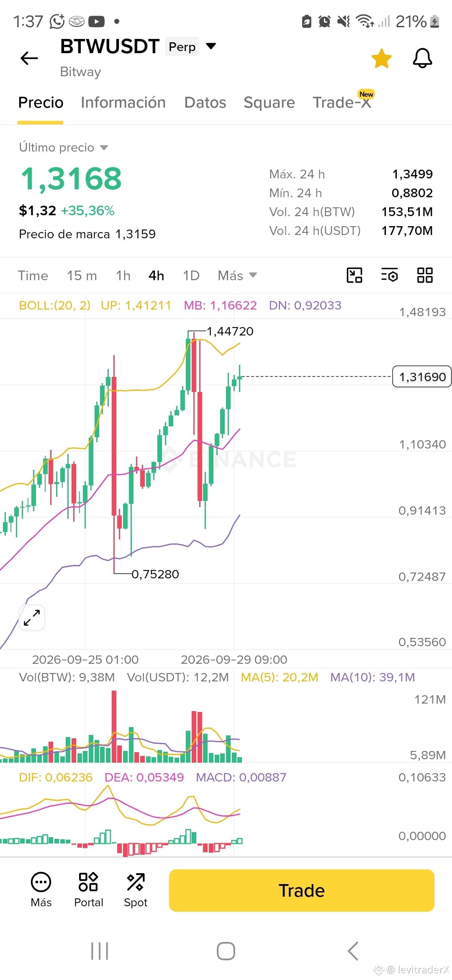Open chart drawing tools icon
This screenshot has height=980, width=452.
354,276
